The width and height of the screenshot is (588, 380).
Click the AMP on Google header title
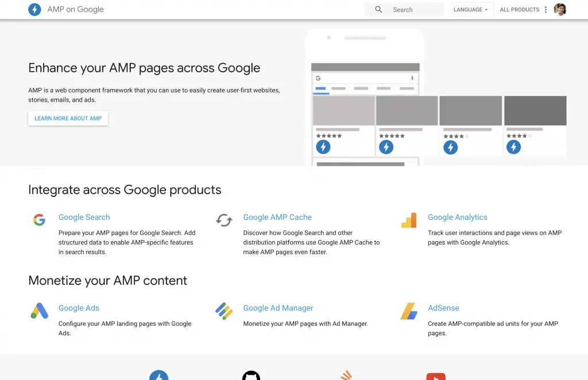75,10
